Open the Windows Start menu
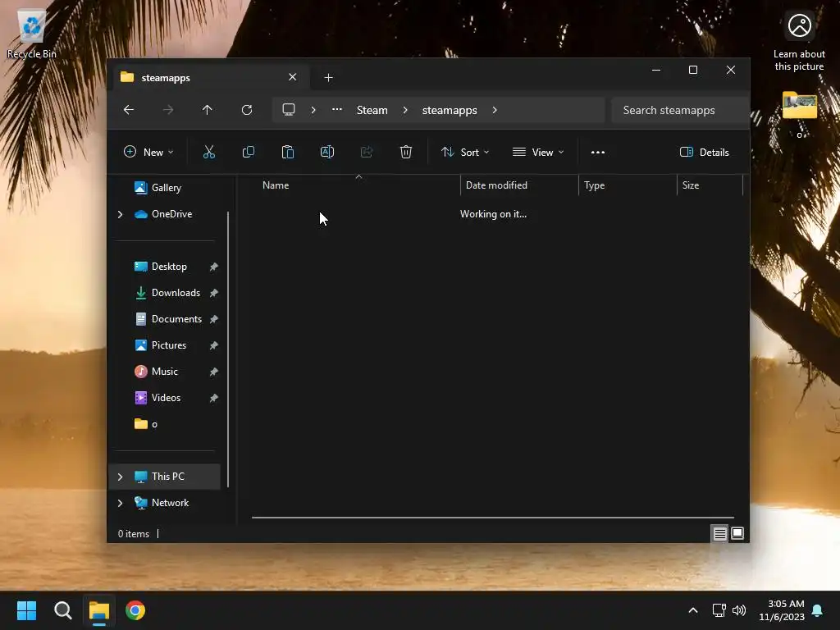The width and height of the screenshot is (840, 630). (27, 610)
